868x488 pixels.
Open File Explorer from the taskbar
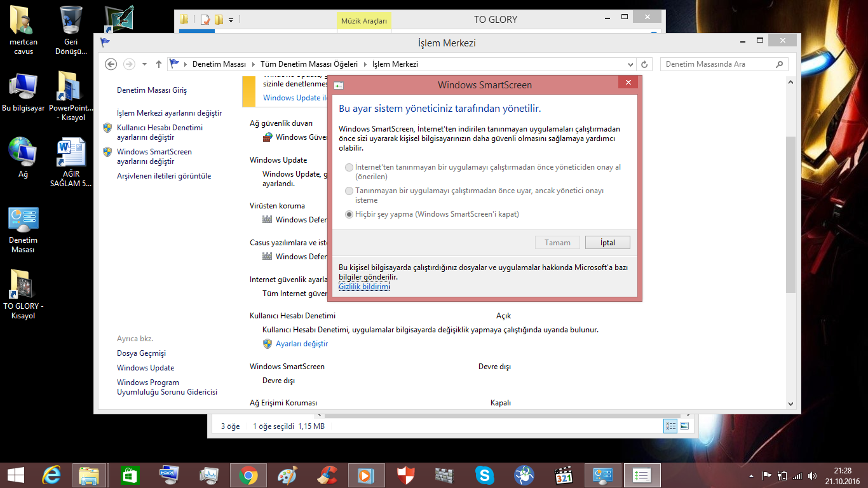click(x=89, y=475)
